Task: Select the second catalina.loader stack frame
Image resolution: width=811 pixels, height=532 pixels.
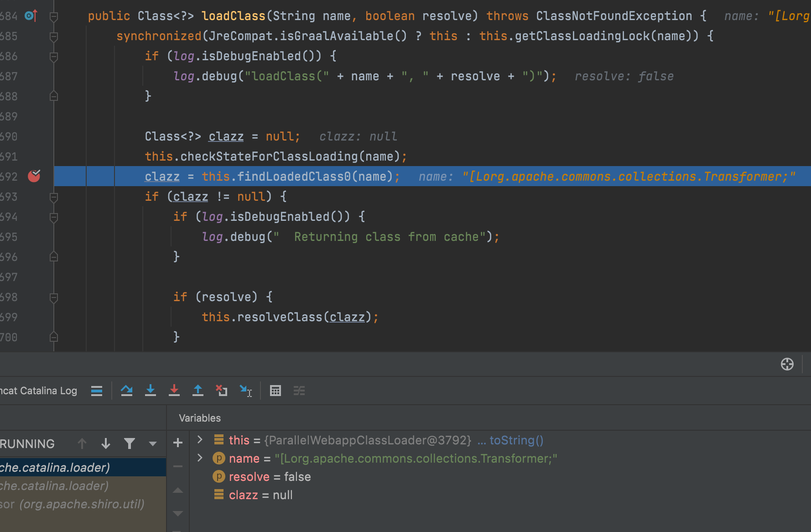Action: 83,486
